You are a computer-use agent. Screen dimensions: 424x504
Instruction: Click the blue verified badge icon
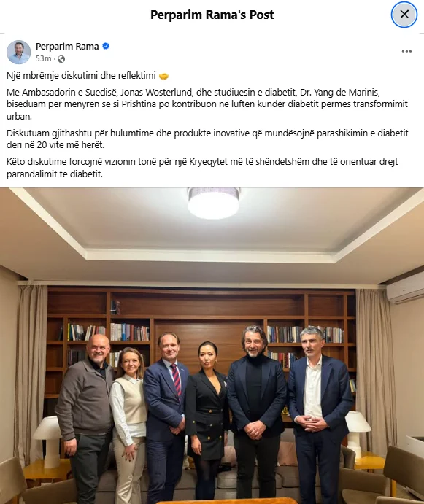point(106,46)
